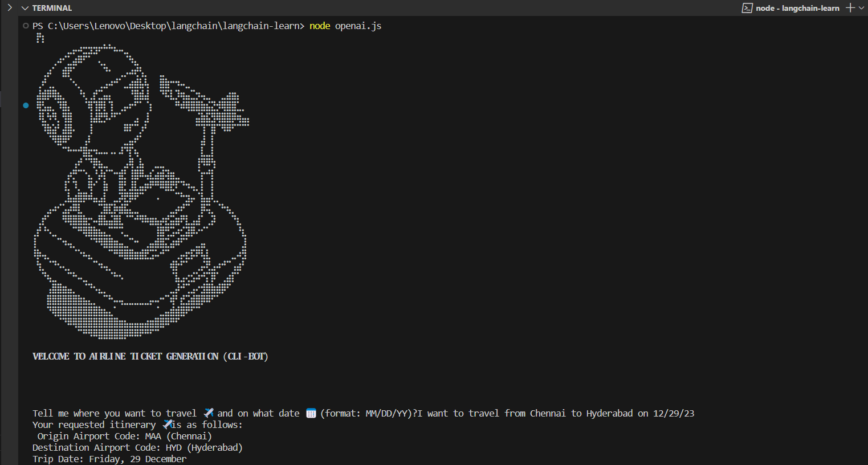Select the node - langchain-learn terminal name

(x=797, y=8)
